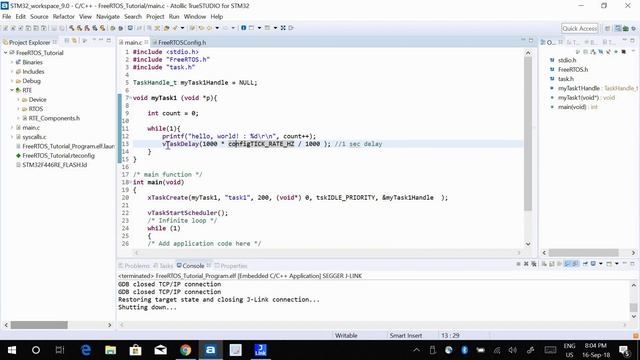
Task: Select STM32F446RE_FLASH.ld file
Action: 54,165
